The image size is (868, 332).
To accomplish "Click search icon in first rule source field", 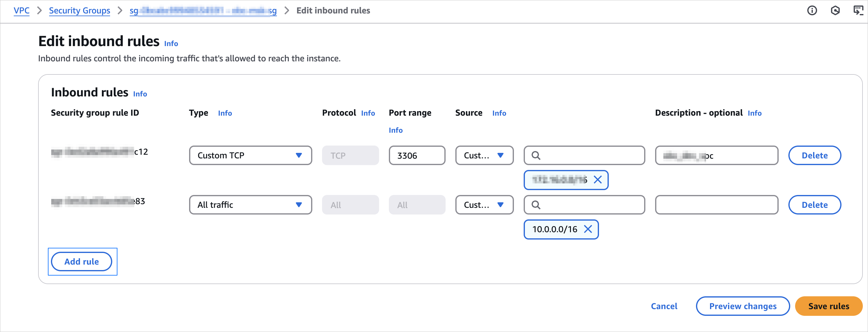I will pyautogui.click(x=536, y=155).
